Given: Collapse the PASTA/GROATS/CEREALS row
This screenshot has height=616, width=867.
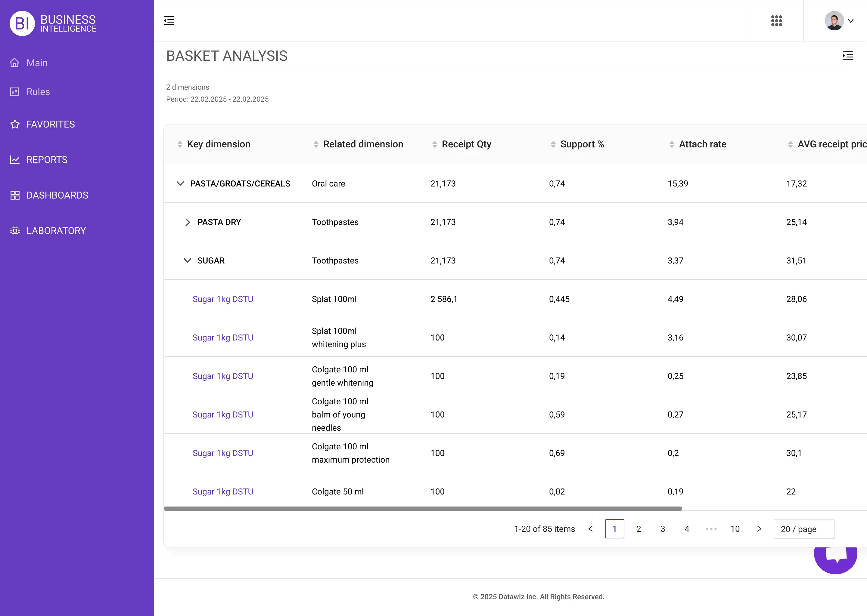Looking at the screenshot, I should 180,183.
